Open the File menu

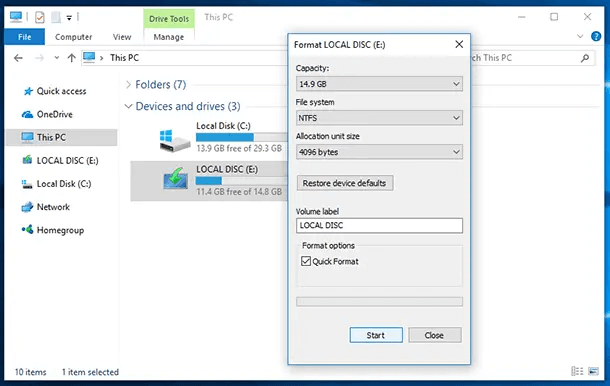(25, 37)
